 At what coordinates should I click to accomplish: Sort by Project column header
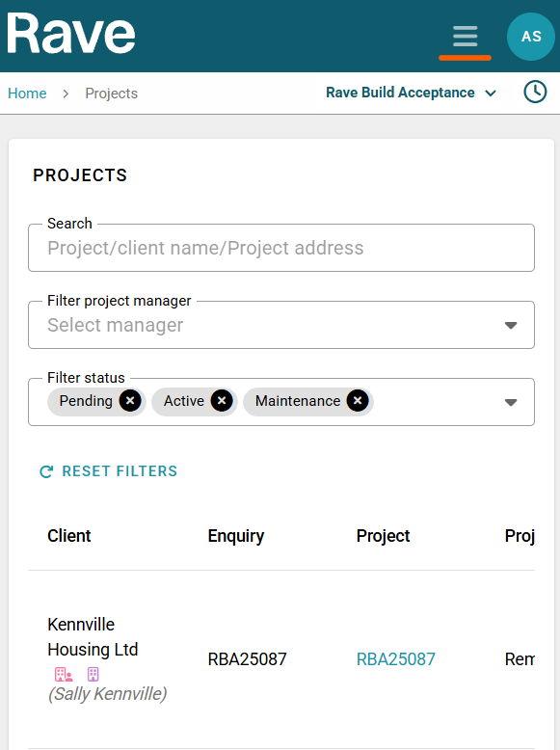383,536
